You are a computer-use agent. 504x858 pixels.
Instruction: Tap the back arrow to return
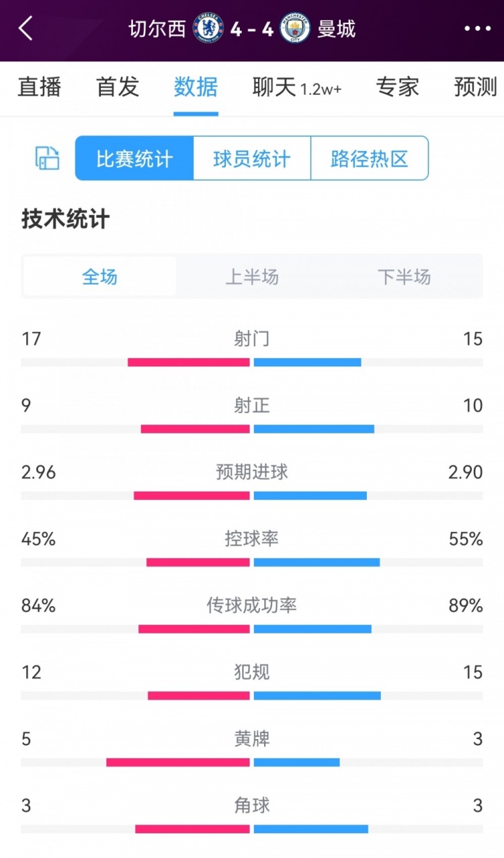tap(25, 29)
